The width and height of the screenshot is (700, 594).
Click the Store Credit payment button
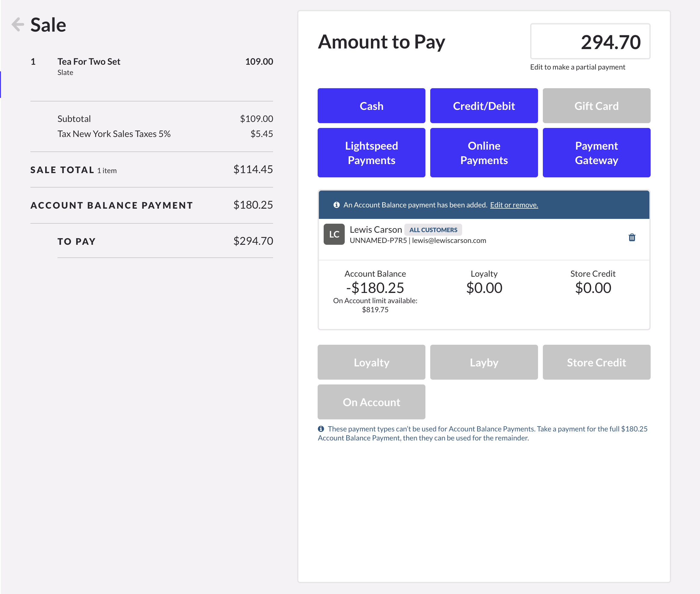point(596,362)
